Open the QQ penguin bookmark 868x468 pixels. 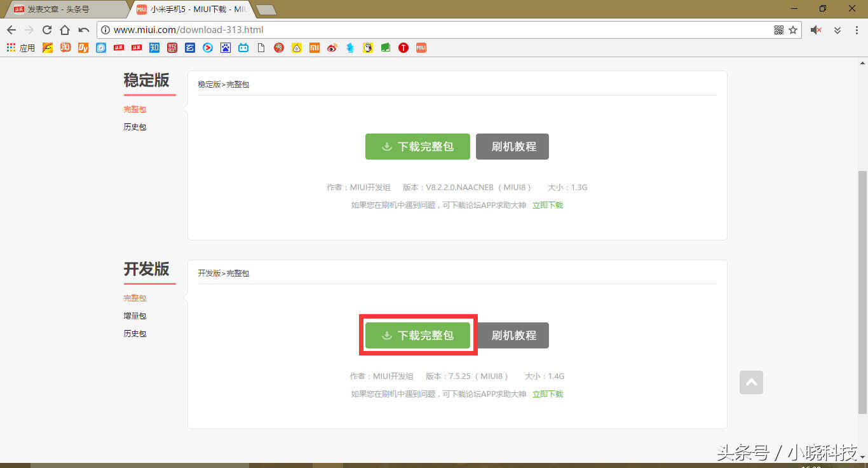click(368, 48)
